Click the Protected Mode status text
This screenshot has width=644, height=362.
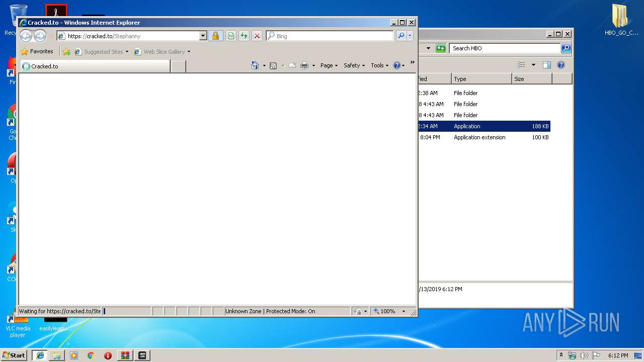(270, 311)
